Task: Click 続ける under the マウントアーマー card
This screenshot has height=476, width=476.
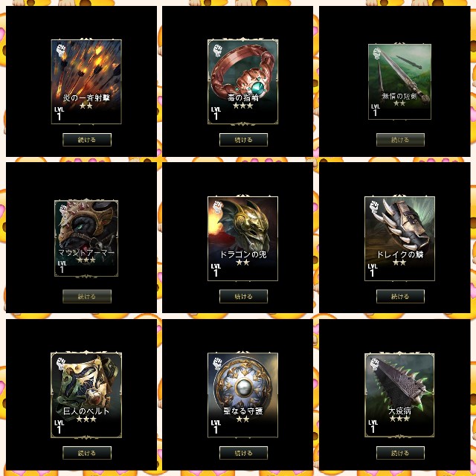Action: point(87,296)
